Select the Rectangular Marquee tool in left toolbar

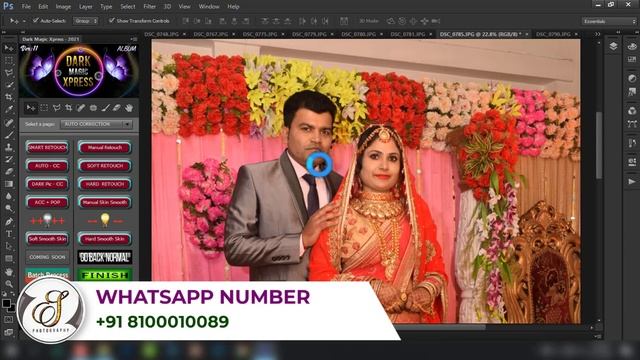9,60
